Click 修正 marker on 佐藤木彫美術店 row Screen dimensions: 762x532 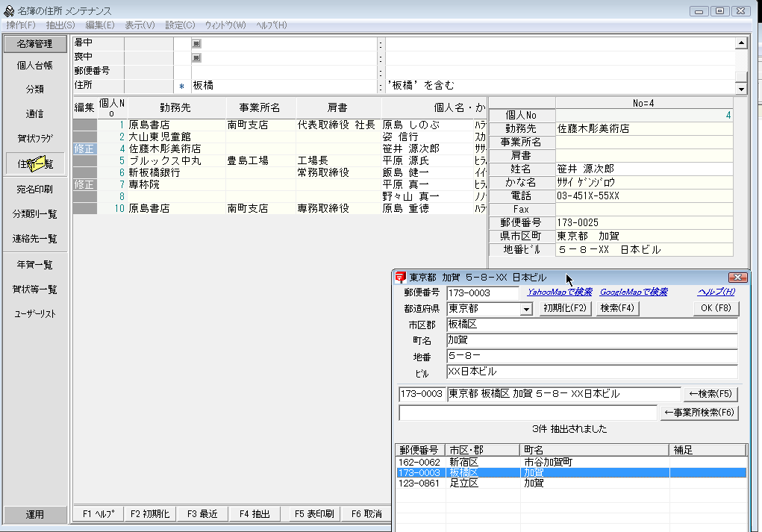(x=84, y=148)
